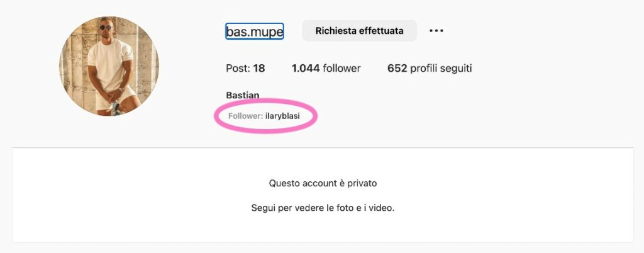The image size is (644, 253).
Task: Select the bas.mupe username heading
Action: click(255, 31)
